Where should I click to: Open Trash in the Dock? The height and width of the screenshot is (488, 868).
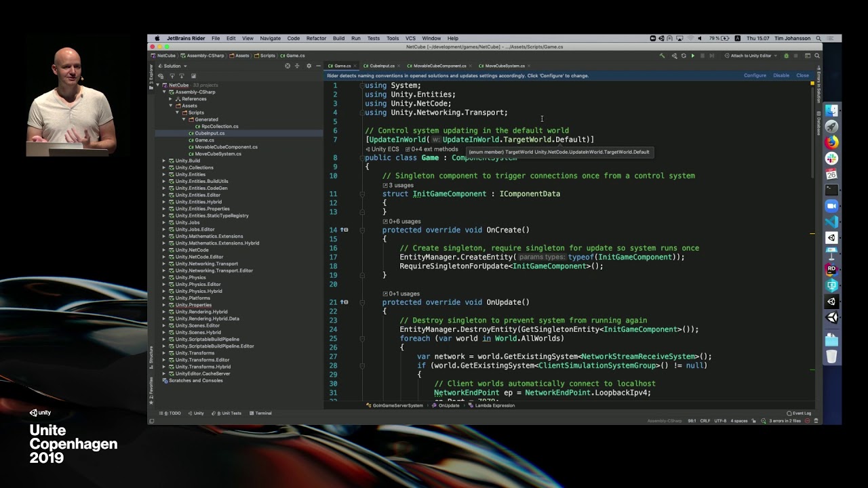831,356
